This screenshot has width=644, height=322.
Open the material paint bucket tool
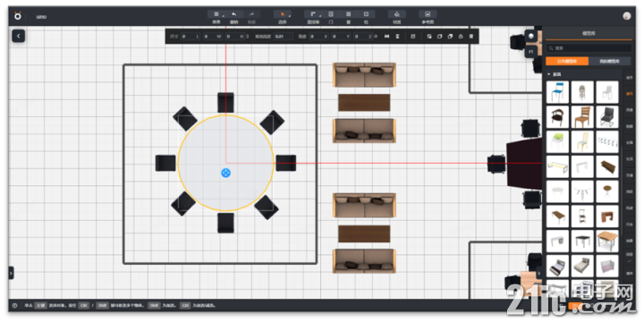397,14
